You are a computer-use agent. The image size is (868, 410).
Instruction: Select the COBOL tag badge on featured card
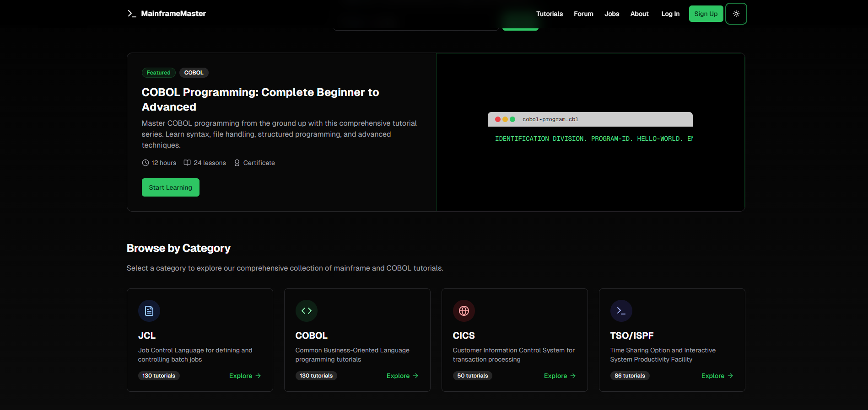pos(194,73)
